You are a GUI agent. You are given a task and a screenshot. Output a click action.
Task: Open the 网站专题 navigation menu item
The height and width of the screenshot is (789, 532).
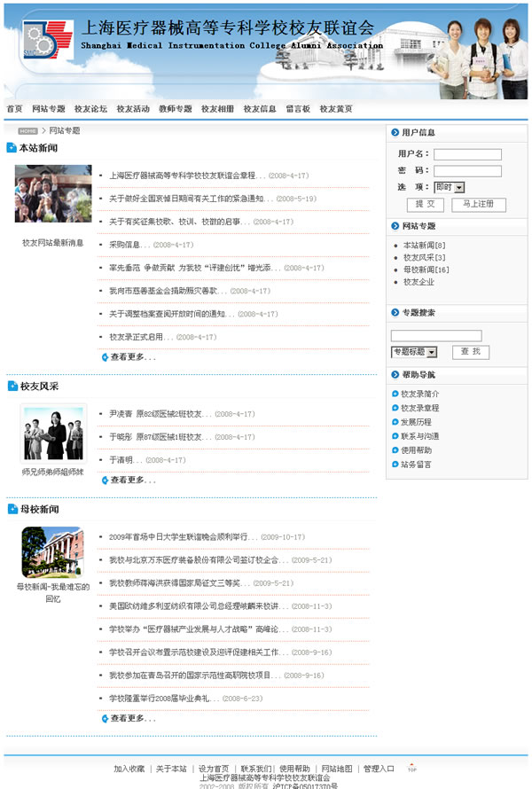click(x=48, y=109)
